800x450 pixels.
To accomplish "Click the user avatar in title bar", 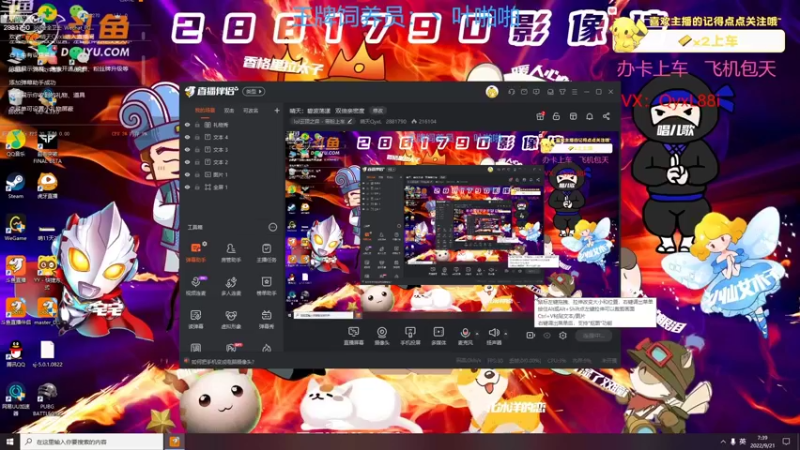I will click(492, 92).
